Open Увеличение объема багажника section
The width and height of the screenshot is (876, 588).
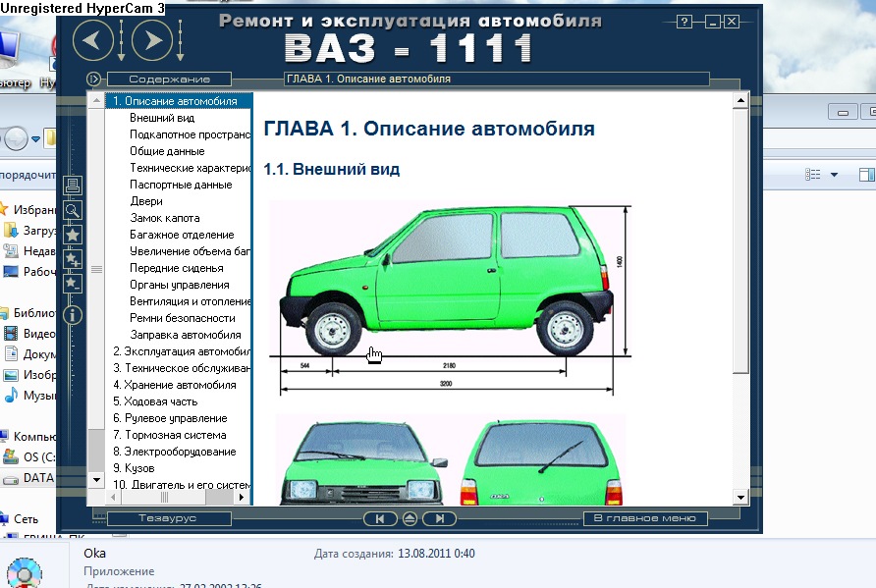(x=190, y=252)
